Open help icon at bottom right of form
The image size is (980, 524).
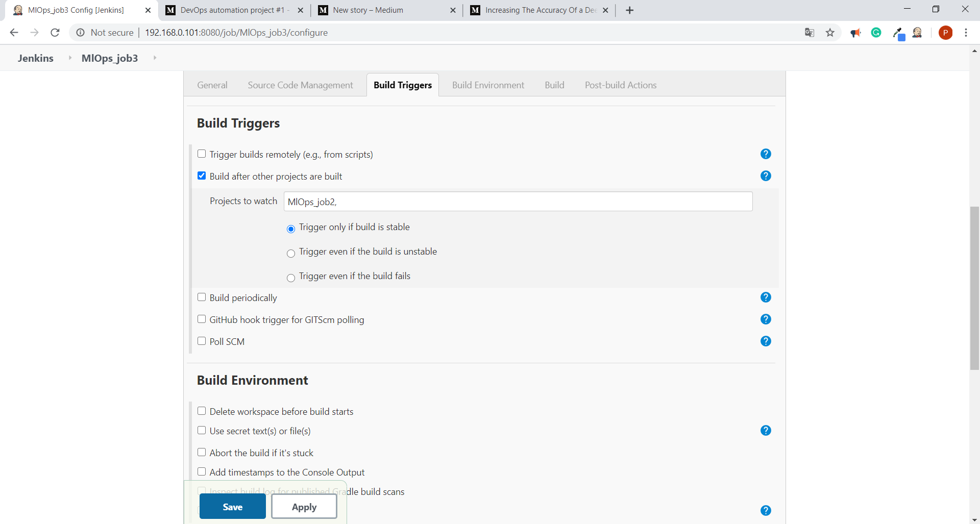766,511
